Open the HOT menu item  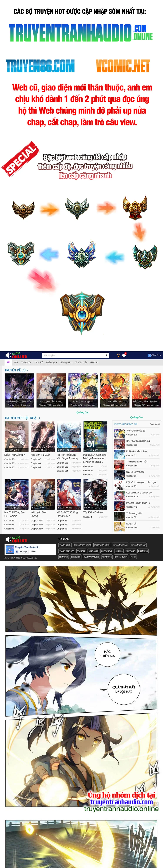16,363
